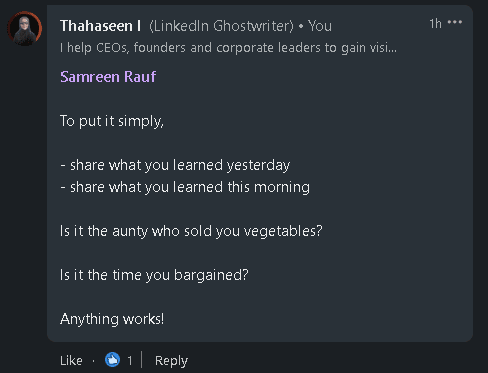The image size is (488, 373).
Task: Click the '(LinkedIn Ghostwriter)' label beside the name
Action: (x=221, y=26)
